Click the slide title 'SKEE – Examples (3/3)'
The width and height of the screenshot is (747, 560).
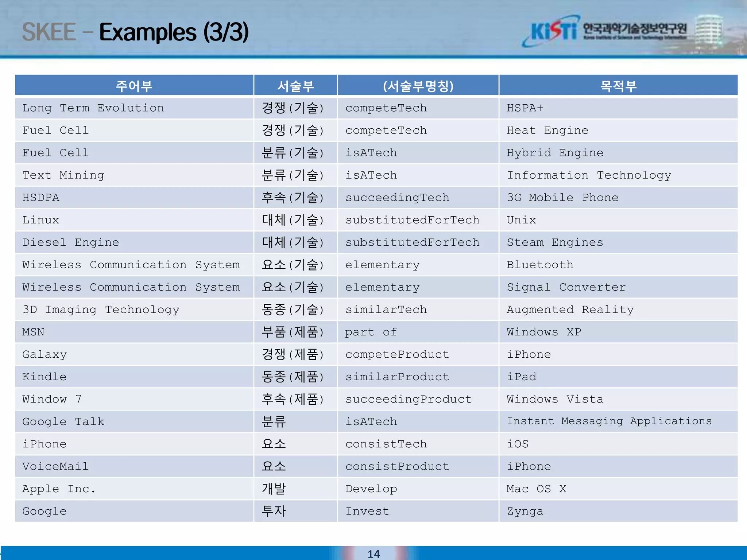(135, 32)
